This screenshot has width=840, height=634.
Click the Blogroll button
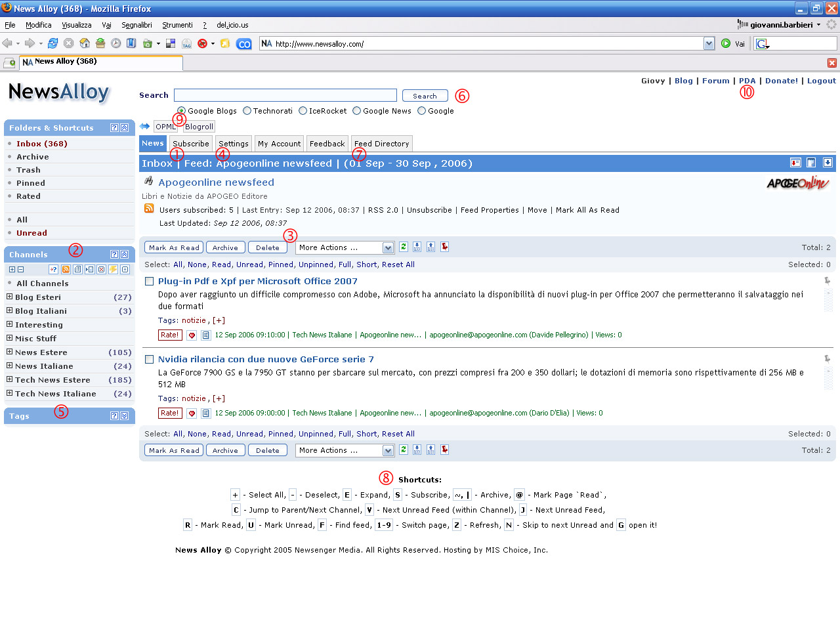199,127
